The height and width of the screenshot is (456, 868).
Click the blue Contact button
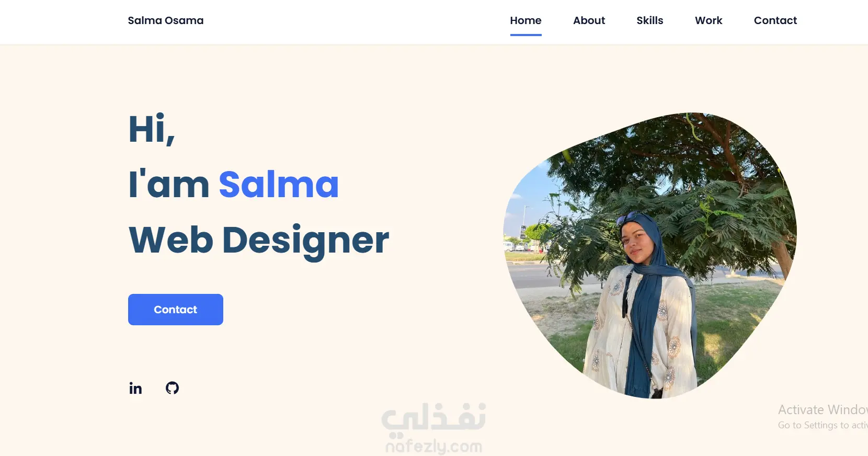tap(176, 310)
